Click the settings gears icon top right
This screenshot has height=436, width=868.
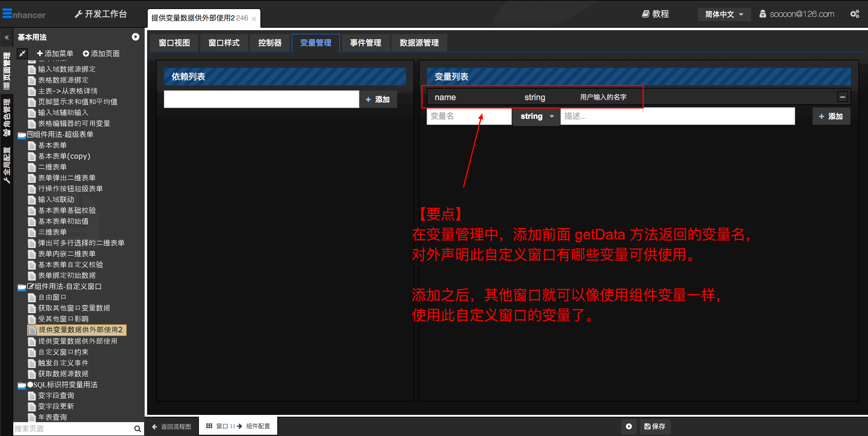[854, 14]
